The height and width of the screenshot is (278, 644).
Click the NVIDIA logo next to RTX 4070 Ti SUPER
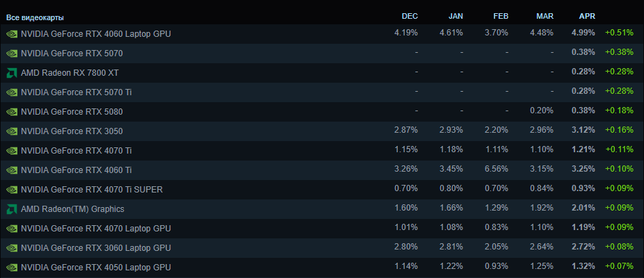click(12, 189)
